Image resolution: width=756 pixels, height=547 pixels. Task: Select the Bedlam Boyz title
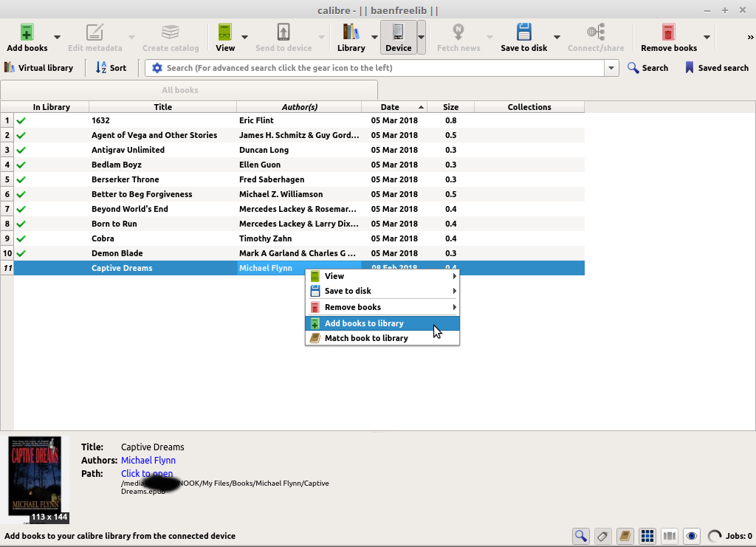pos(116,165)
